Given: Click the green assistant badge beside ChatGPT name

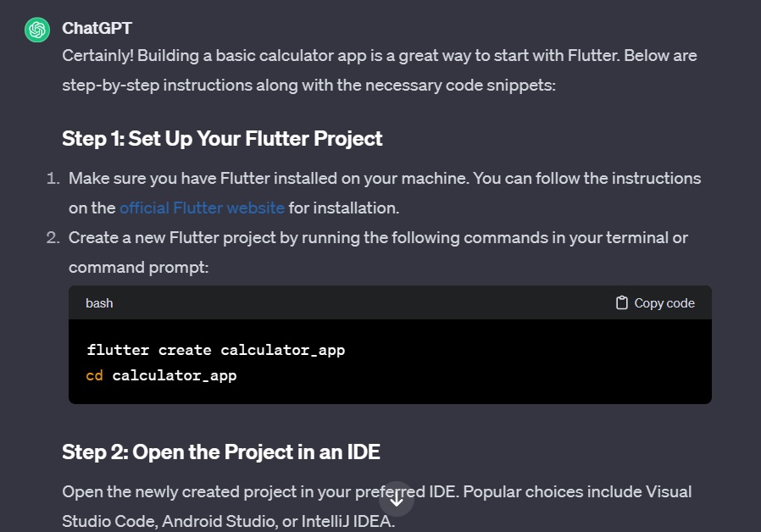Looking at the screenshot, I should [36, 29].
